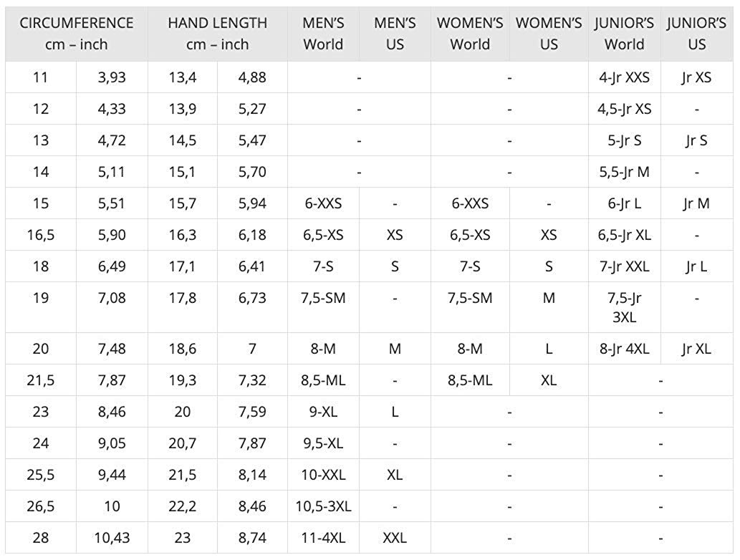
Task: Click the Jr XS junior US cell
Action: tap(697, 77)
